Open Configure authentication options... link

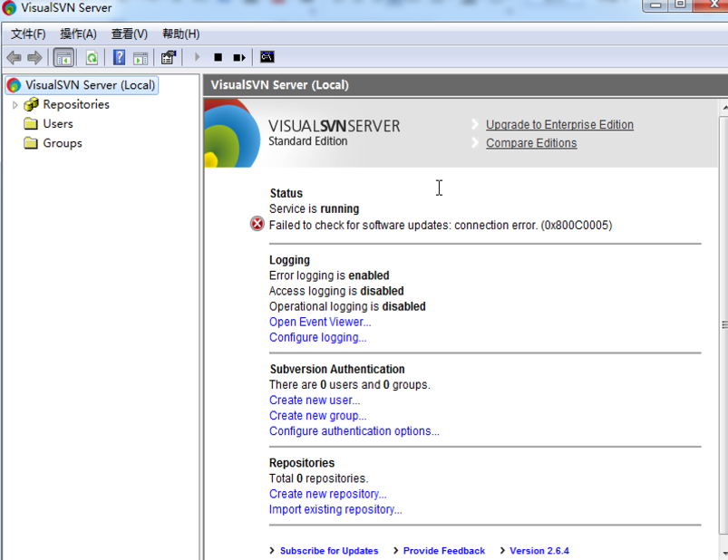354,431
